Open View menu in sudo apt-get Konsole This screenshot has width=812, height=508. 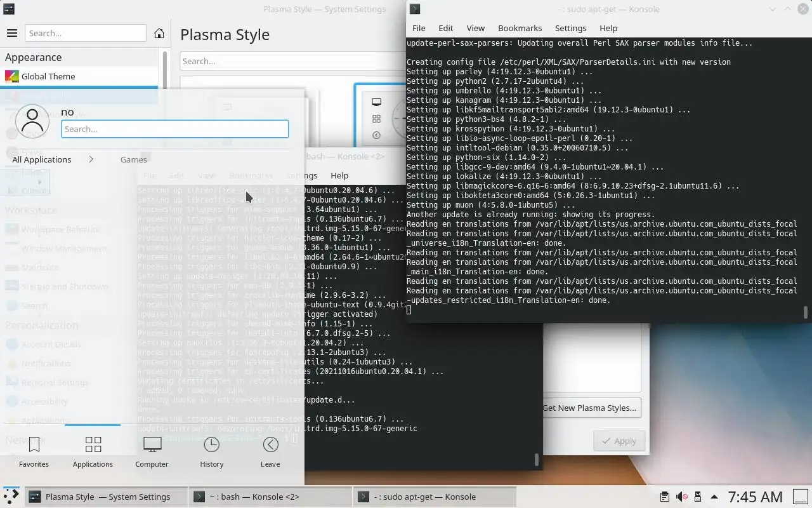(475, 28)
